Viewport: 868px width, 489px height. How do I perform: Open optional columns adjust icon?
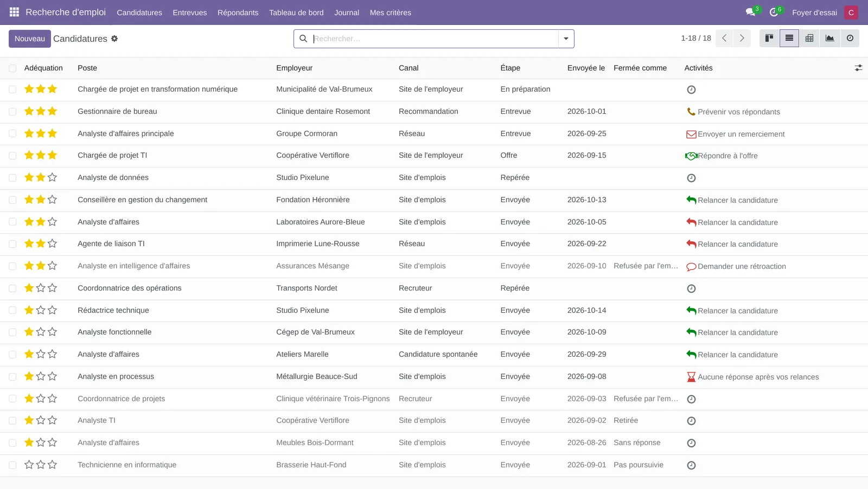(858, 68)
